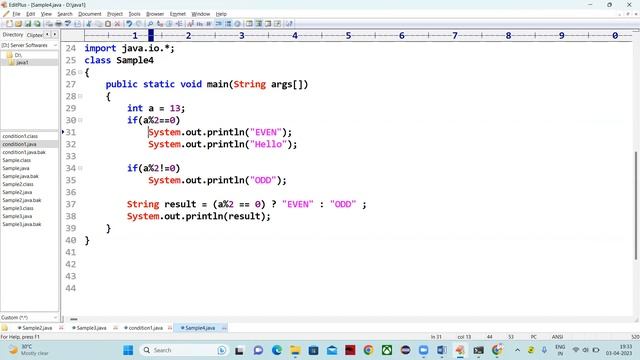Select condition1.java.bak in the file list
640x360 pixels.
tap(24, 152)
